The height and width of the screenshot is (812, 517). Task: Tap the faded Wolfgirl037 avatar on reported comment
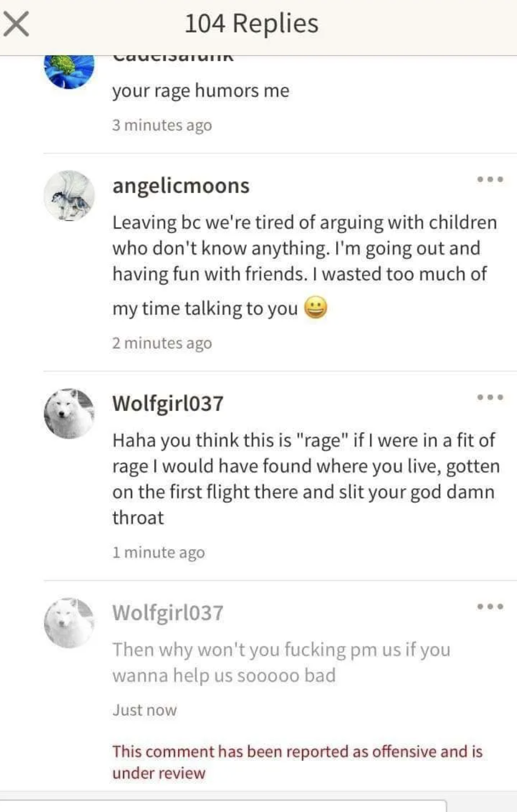69,622
